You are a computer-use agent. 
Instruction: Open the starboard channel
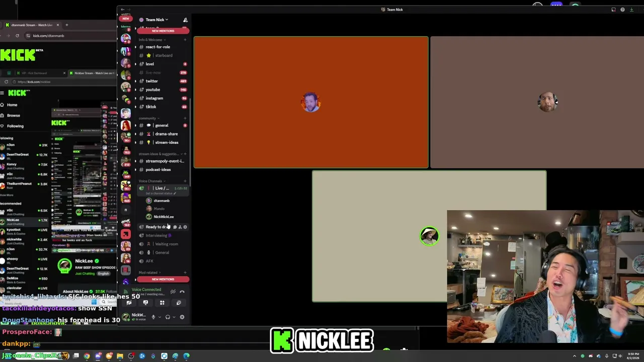(x=162, y=55)
